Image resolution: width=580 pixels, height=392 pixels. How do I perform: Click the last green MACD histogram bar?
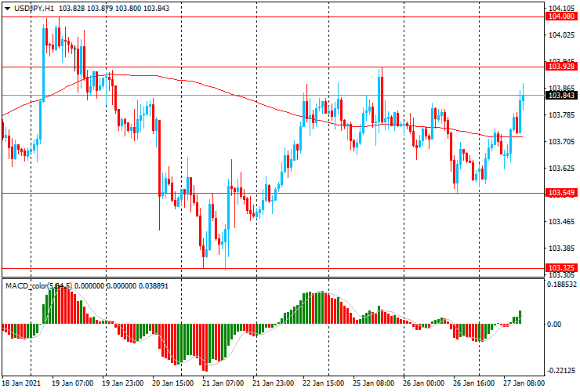(520, 318)
